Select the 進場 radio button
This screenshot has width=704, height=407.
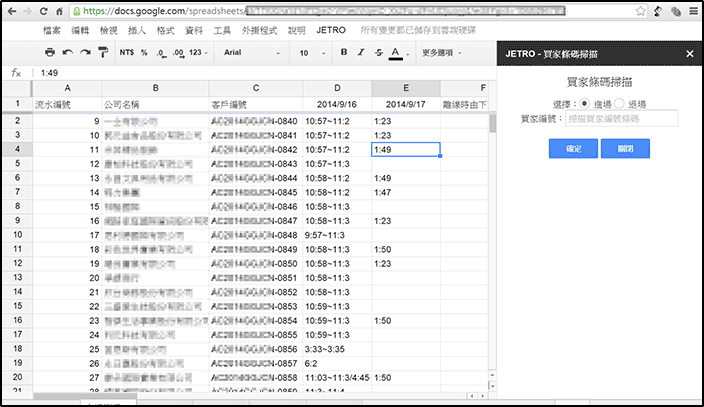click(x=584, y=103)
